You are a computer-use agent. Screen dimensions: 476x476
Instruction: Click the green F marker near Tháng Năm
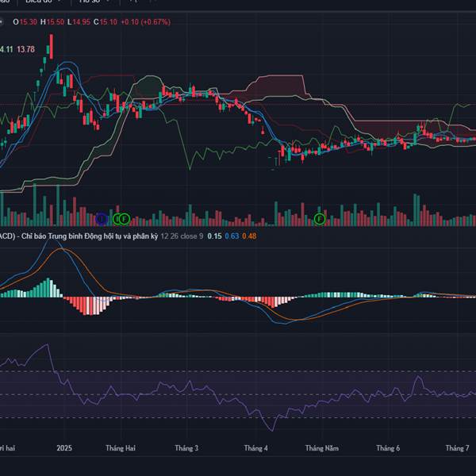point(320,219)
